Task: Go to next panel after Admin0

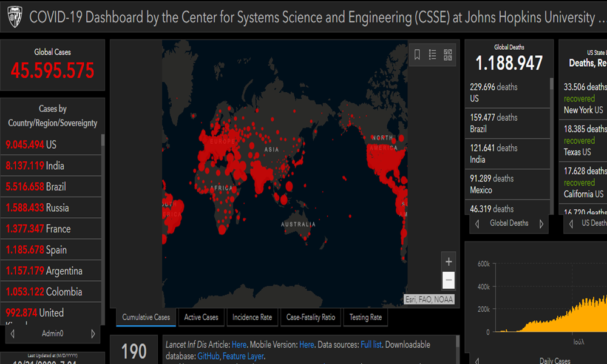Action: (x=93, y=334)
